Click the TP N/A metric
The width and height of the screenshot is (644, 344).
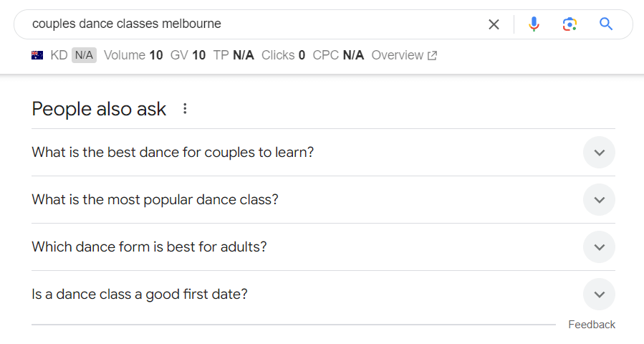(234, 55)
